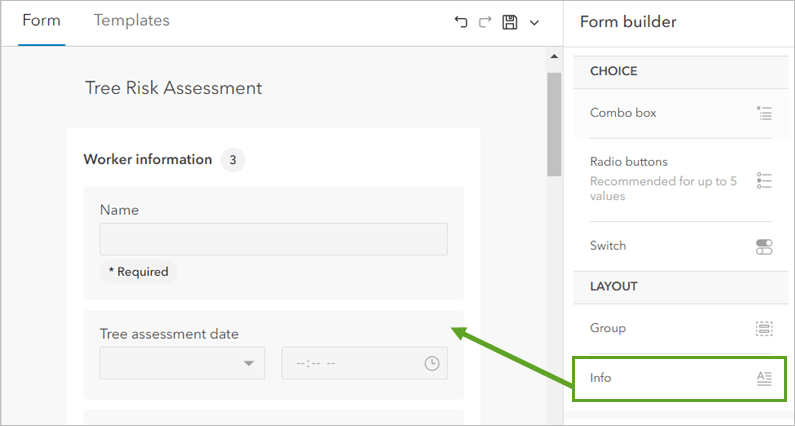795x426 pixels.
Task: Click the undo arrow icon
Action: (x=460, y=22)
